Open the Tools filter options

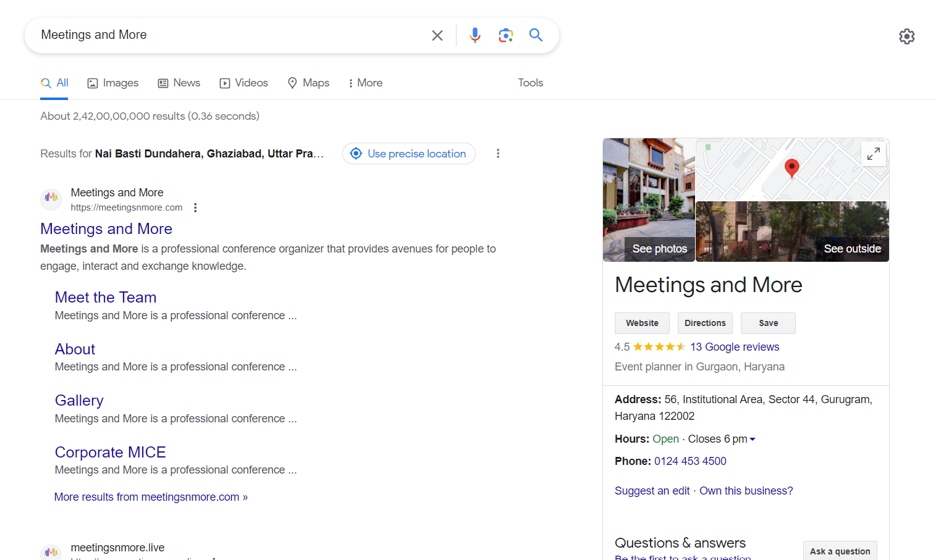[x=530, y=83]
